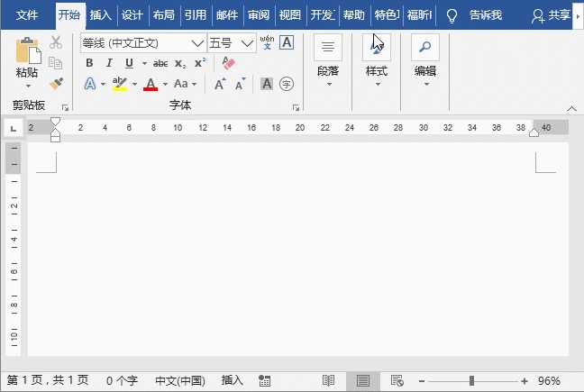Switch to the 插入 Insert tab
This screenshot has height=392, width=584.
tap(101, 15)
